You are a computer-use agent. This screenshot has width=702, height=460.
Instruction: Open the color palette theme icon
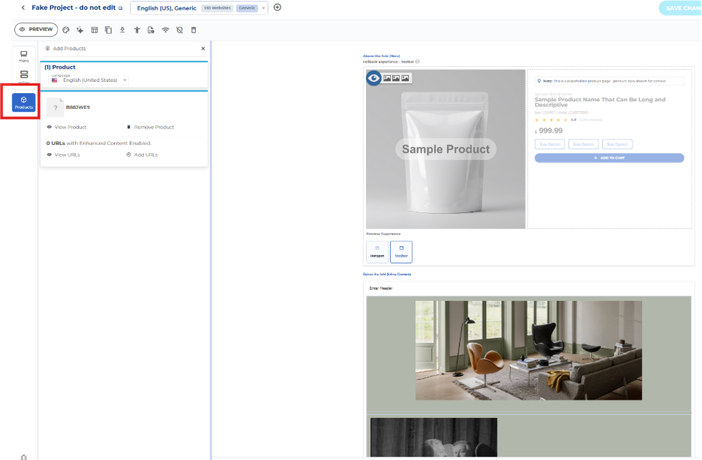(66, 30)
